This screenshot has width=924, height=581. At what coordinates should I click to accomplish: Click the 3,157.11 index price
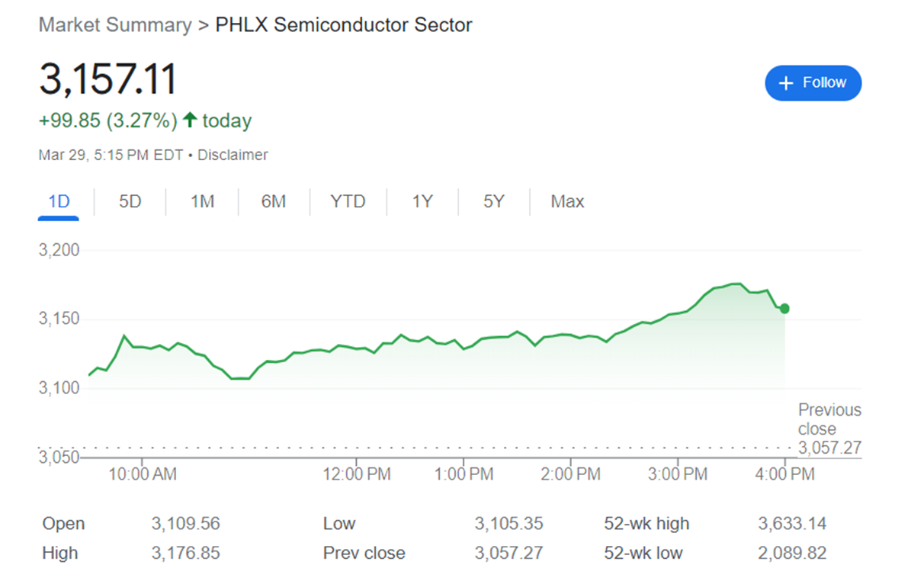tap(107, 79)
